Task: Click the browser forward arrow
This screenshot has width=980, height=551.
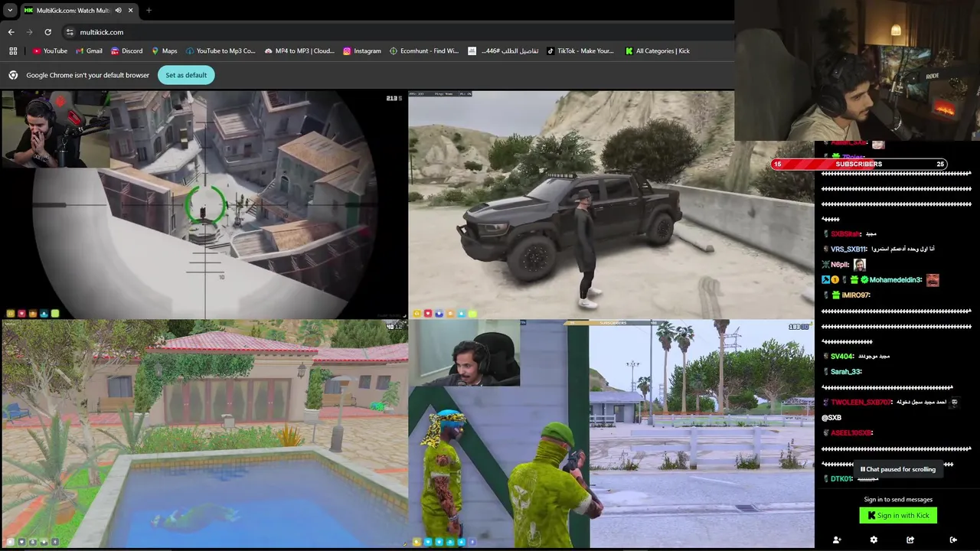Action: pyautogui.click(x=30, y=32)
